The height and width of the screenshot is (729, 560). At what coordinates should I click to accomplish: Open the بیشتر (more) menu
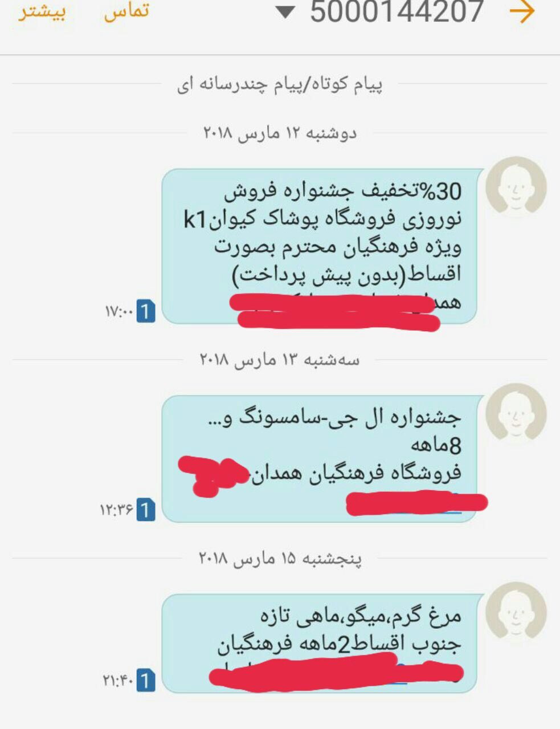coord(42,11)
